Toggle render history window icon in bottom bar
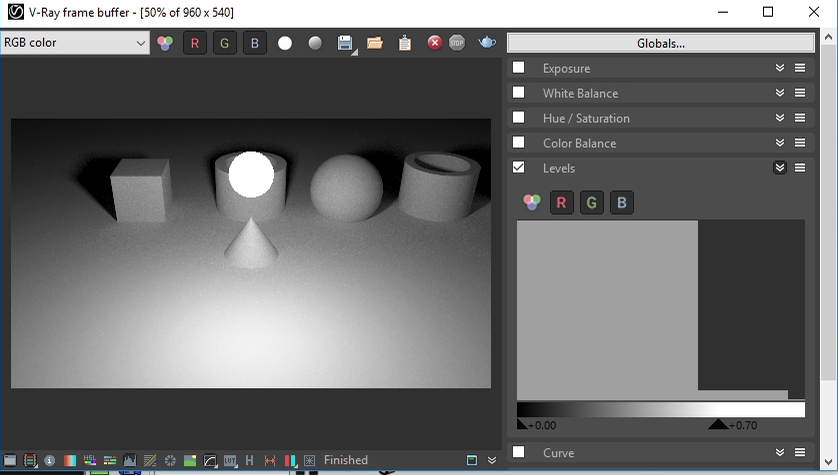The width and height of the screenshot is (838, 475). click(x=10, y=460)
